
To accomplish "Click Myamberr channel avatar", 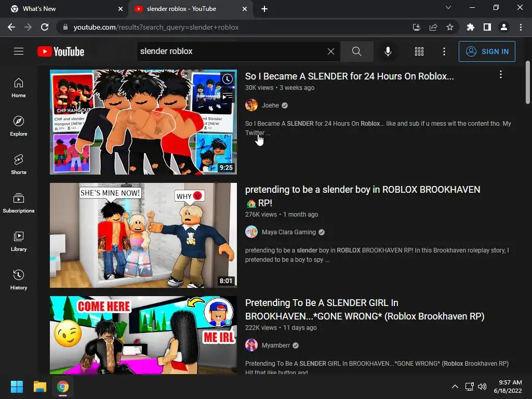I will (x=251, y=345).
